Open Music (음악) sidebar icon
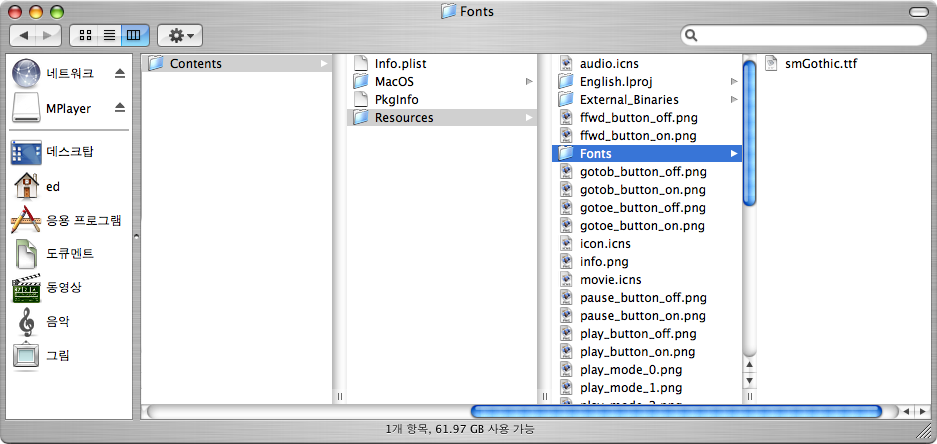Viewport: 937px width, 444px height. coord(26,322)
